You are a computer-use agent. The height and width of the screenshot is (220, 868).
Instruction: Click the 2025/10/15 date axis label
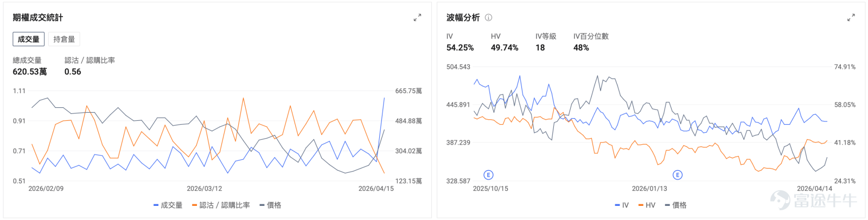tap(490, 189)
